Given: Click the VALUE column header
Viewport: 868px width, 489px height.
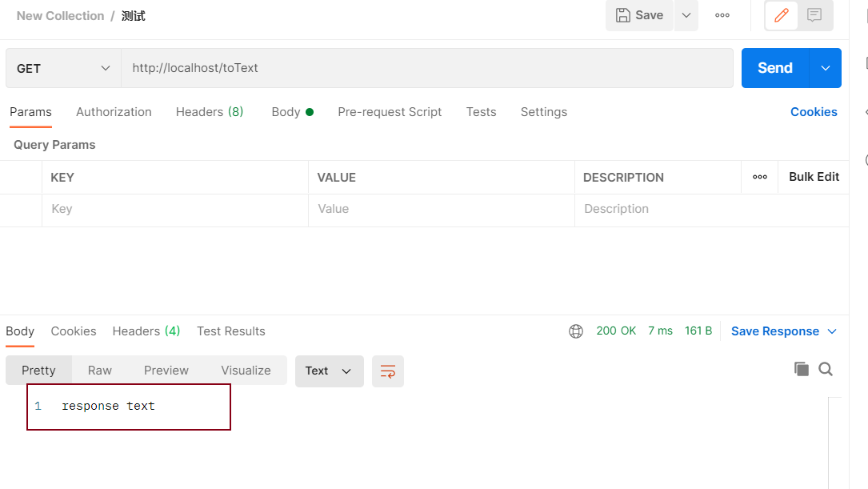Looking at the screenshot, I should (x=337, y=178).
